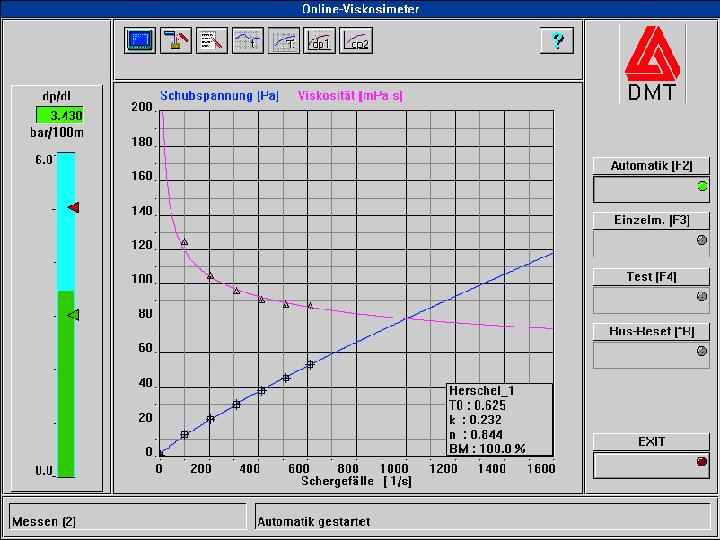Open the dp1 pressure curve view
The image size is (720, 540).
coord(320,40)
